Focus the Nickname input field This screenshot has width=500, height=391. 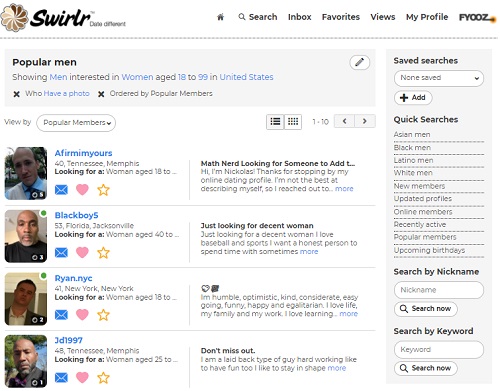[439, 290]
